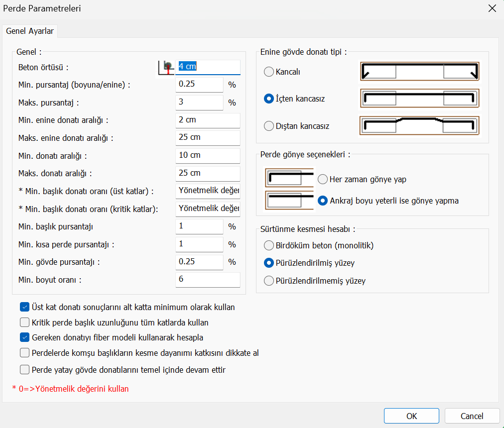Click the Min. boyut oranı field
The width and height of the screenshot is (504, 428).
coord(208,280)
